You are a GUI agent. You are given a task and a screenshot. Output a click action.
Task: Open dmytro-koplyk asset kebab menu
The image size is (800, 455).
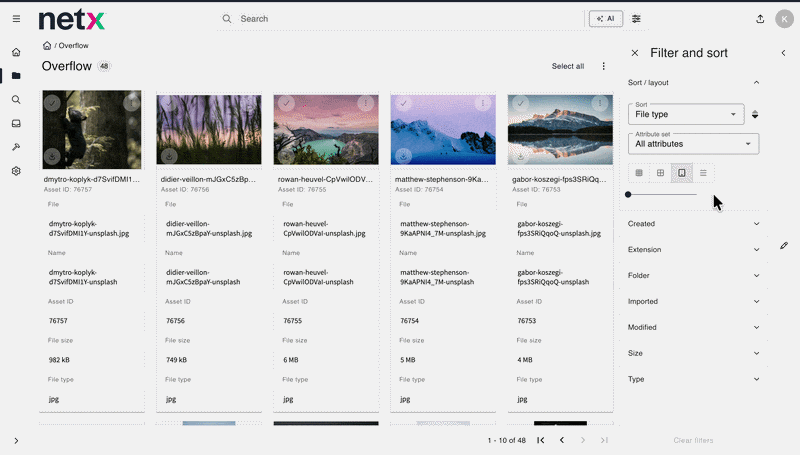click(x=132, y=103)
